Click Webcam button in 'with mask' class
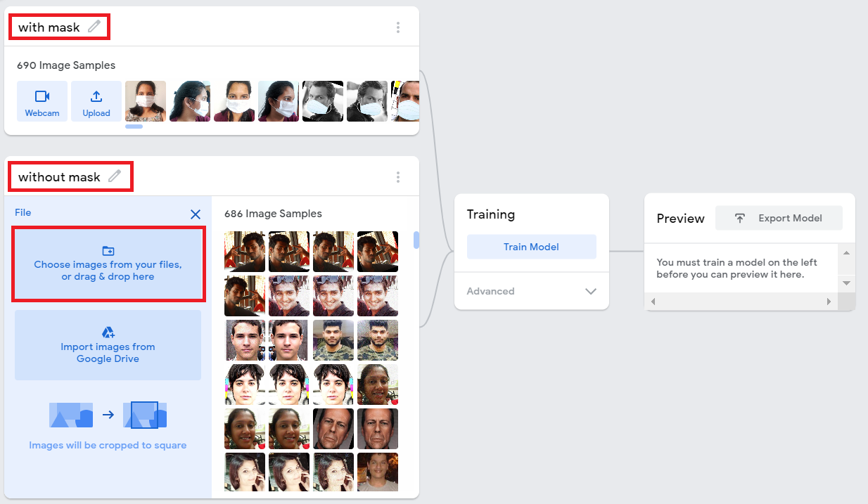Screen dimensions: 868x504 pyautogui.click(x=42, y=101)
